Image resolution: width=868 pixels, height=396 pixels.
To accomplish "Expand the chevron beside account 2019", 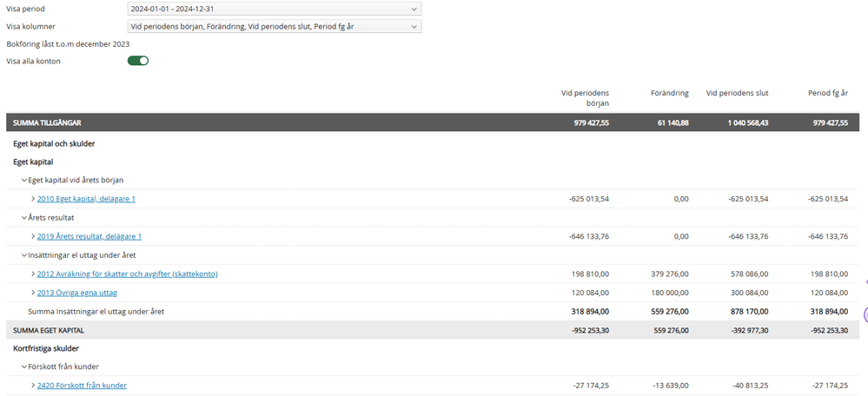I will (33, 236).
